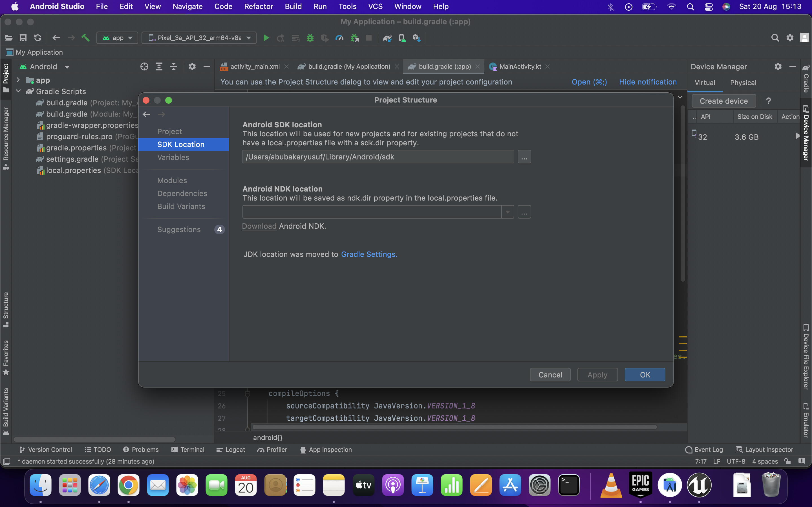Switch to the MainActivity.kt editor tab
Viewport: 812px width, 507px height.
tap(519, 67)
